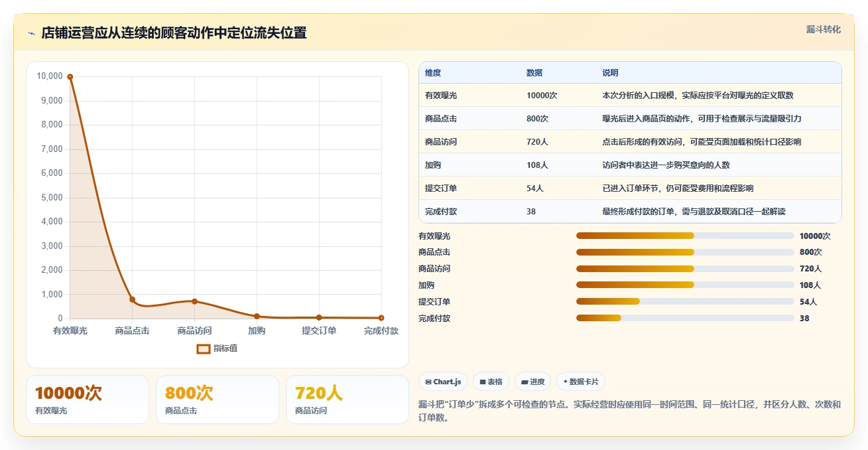
Task: Click the 108人 value beside the 加购 bar
Action: (810, 285)
